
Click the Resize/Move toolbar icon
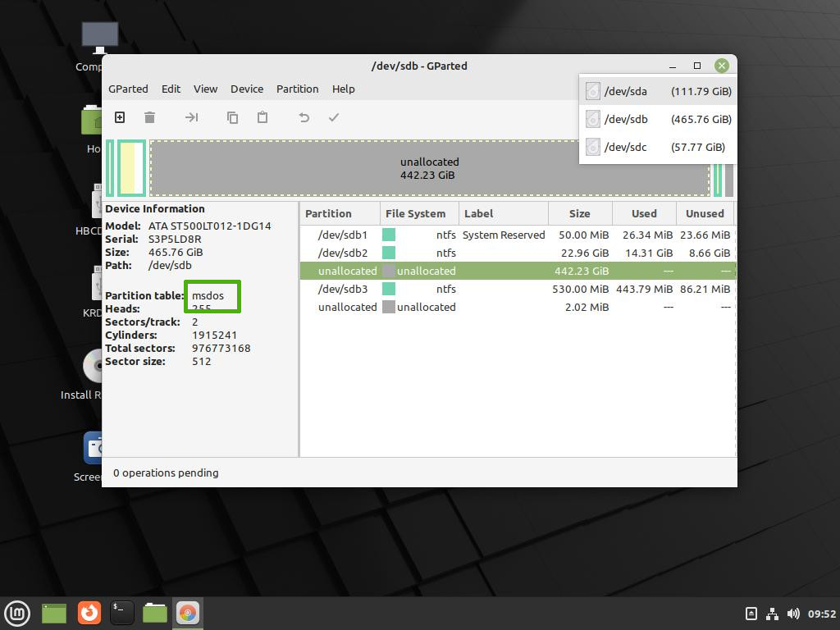point(191,117)
